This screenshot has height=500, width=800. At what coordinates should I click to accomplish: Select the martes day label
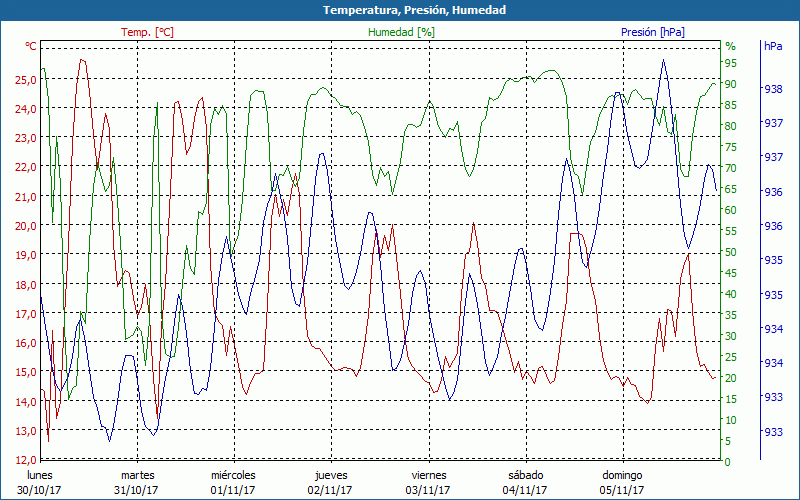click(x=138, y=475)
